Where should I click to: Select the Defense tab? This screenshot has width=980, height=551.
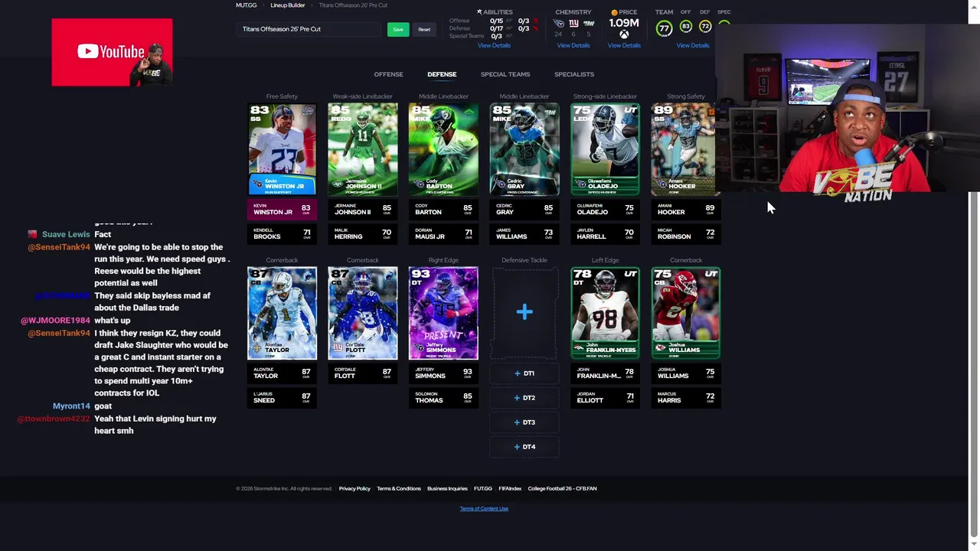point(442,74)
